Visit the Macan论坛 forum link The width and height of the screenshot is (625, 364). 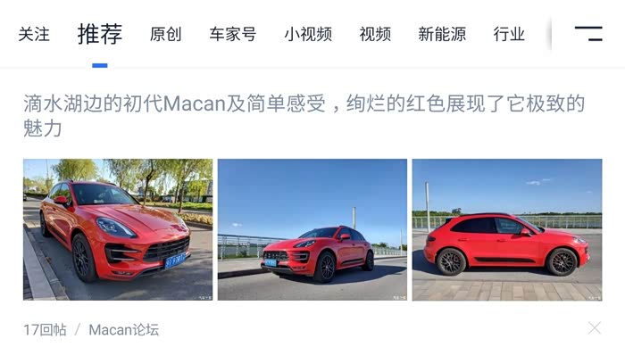124,330
